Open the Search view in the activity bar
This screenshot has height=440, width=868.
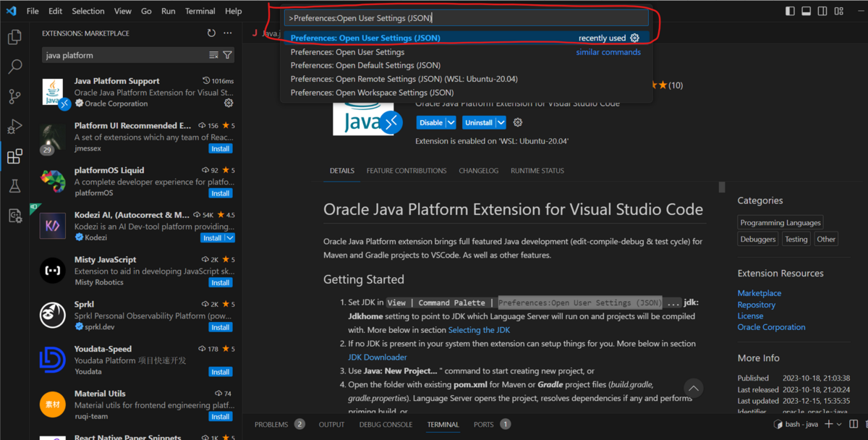click(14, 67)
